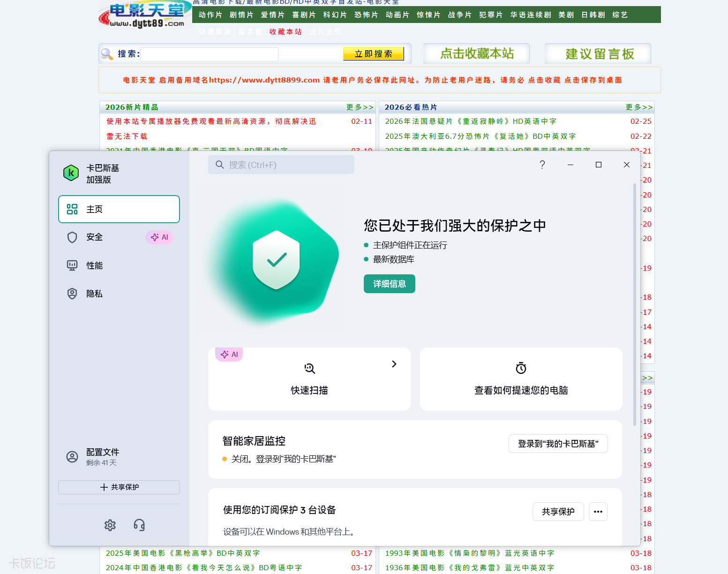The height and width of the screenshot is (574, 728).
Task: Open 更多>> for 2026新片精品
Action: (x=359, y=107)
